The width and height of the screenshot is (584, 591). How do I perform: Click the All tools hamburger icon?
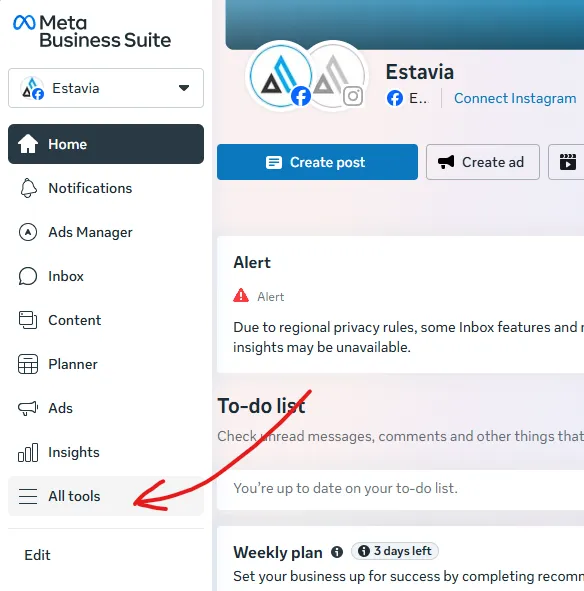tap(28, 496)
